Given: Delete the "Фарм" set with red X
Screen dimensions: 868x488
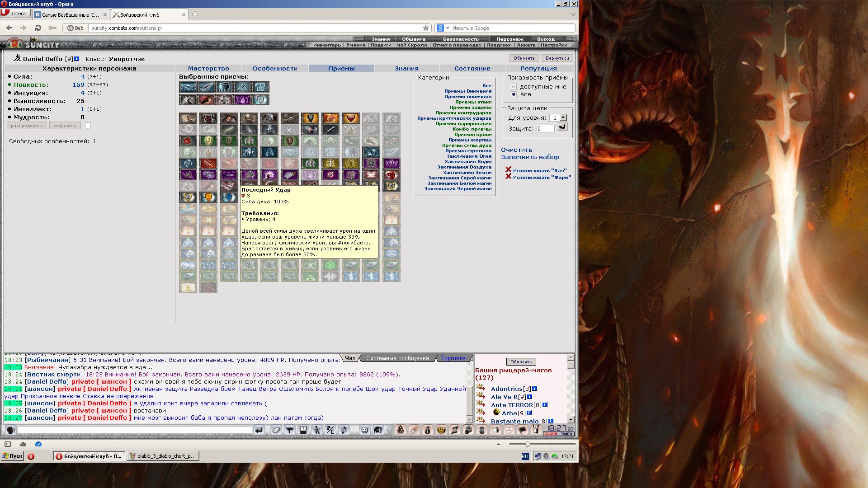Looking at the screenshot, I should click(x=508, y=177).
